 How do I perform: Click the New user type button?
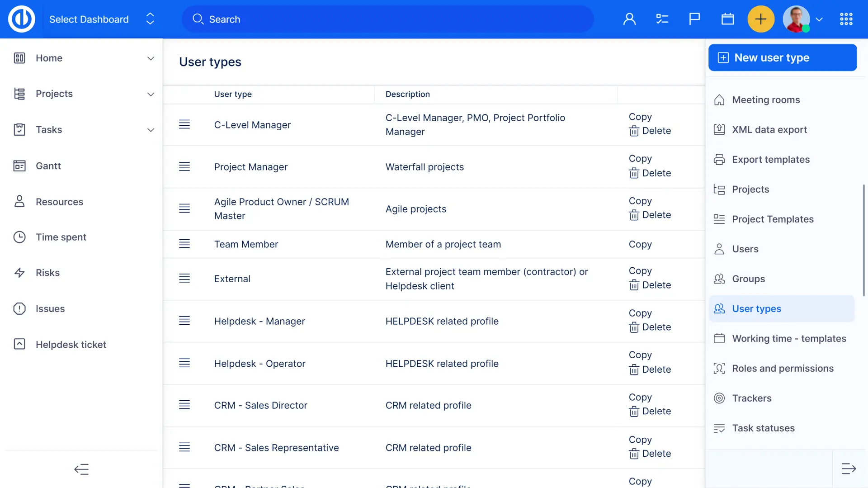[x=782, y=57]
